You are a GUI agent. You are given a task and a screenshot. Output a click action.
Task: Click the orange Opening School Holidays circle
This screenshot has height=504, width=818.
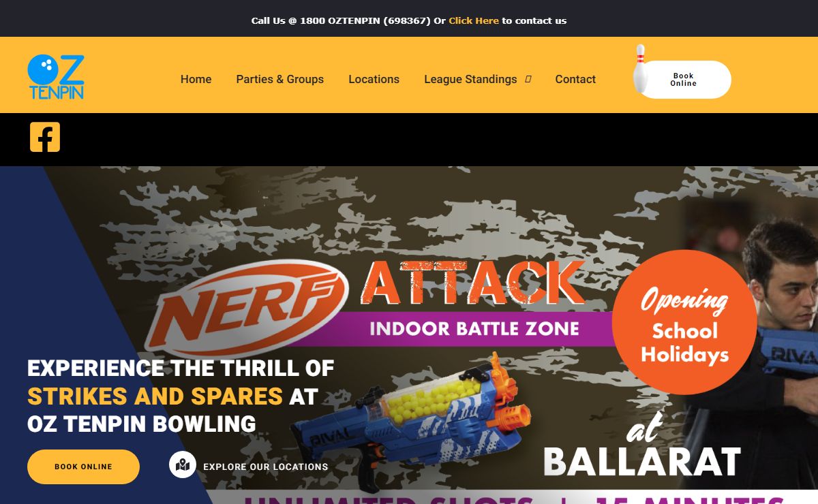(x=684, y=322)
